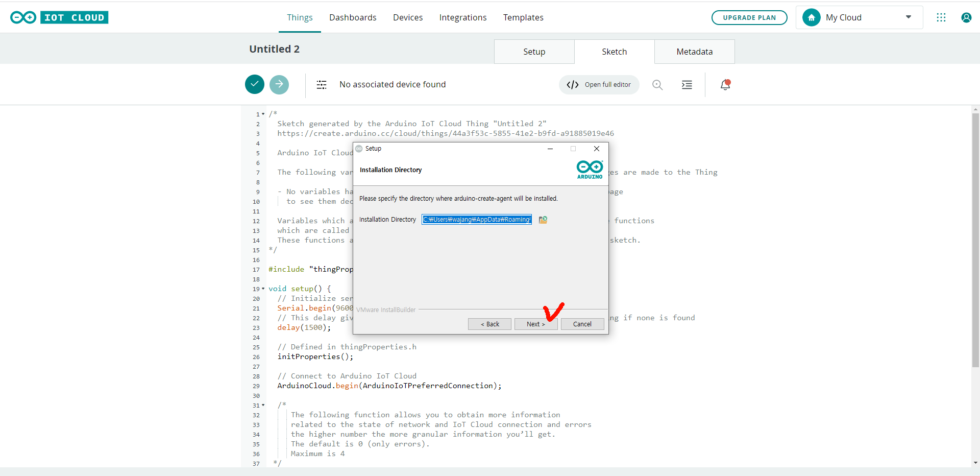The width and height of the screenshot is (980, 476).
Task: Click the Installation Directory input field
Action: pyautogui.click(x=477, y=220)
